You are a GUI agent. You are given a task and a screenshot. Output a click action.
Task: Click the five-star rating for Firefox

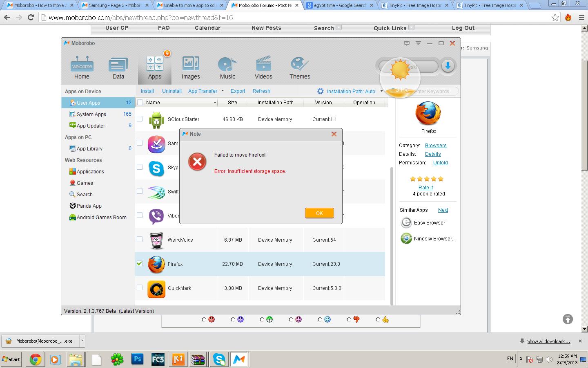pos(427,179)
